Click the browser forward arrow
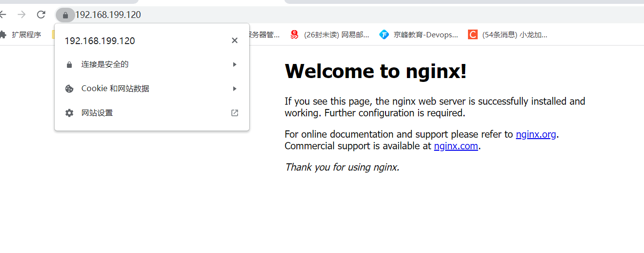 point(22,15)
